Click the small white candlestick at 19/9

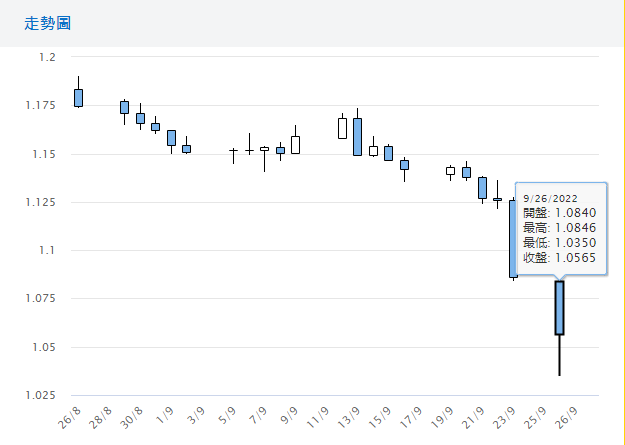(450, 171)
